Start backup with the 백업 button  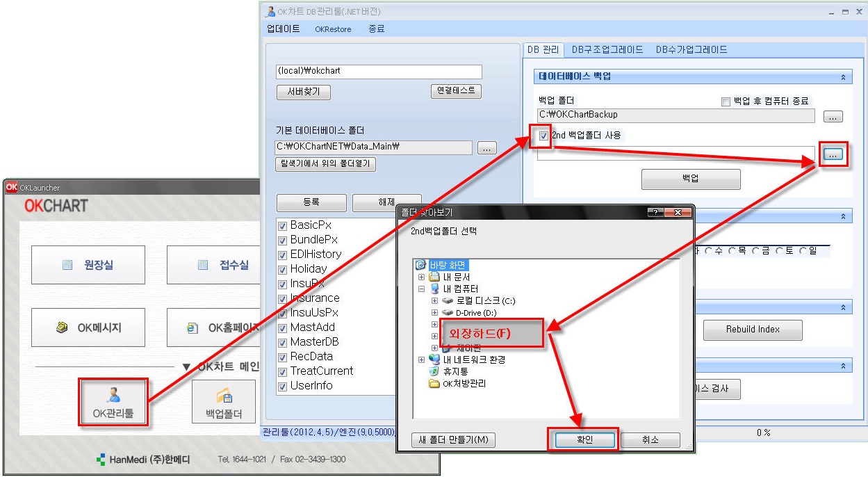pyautogui.click(x=691, y=179)
